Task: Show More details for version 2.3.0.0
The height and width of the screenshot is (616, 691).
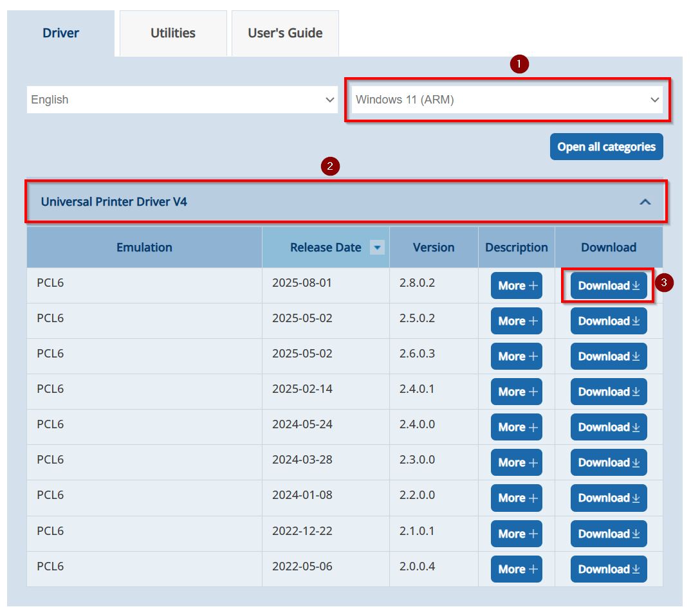Action: (x=517, y=462)
